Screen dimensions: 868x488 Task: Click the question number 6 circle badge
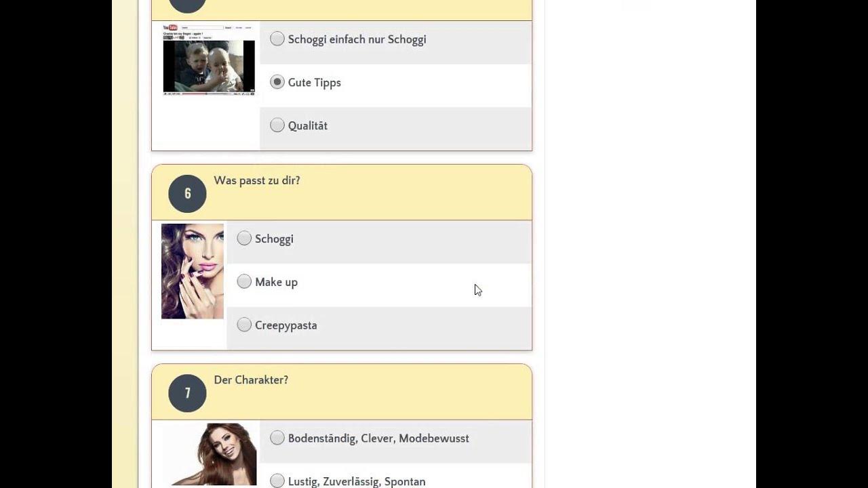click(188, 194)
